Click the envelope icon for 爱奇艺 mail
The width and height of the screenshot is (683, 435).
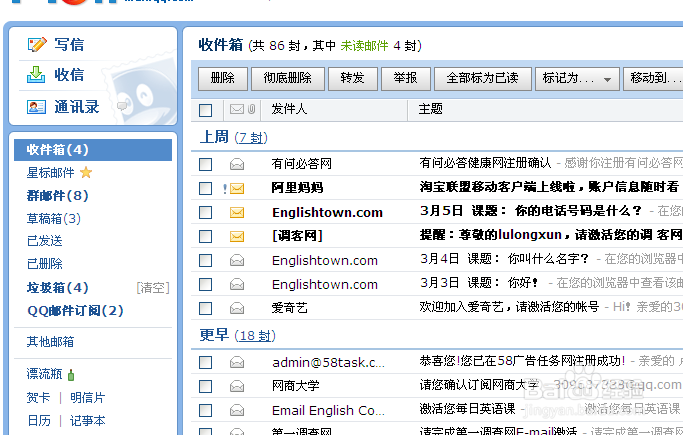pyautogui.click(x=237, y=308)
